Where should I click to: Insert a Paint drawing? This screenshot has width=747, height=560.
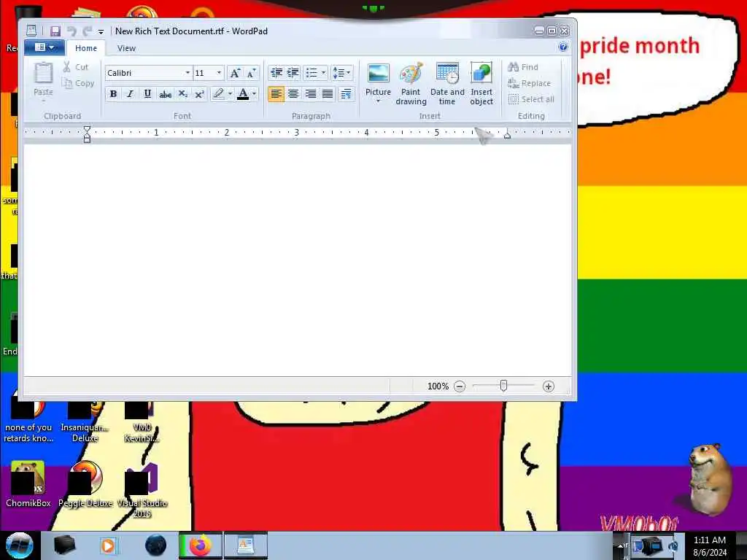tap(411, 83)
